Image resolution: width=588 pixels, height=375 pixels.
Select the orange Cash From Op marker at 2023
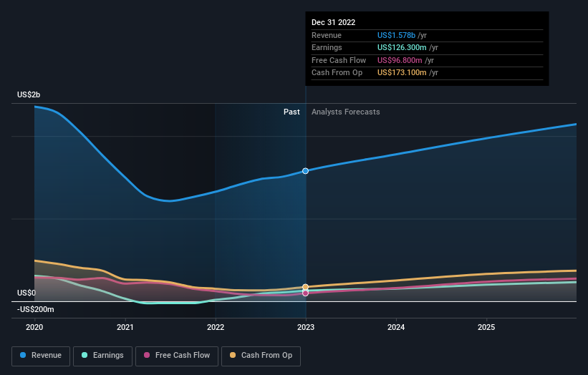pyautogui.click(x=306, y=287)
